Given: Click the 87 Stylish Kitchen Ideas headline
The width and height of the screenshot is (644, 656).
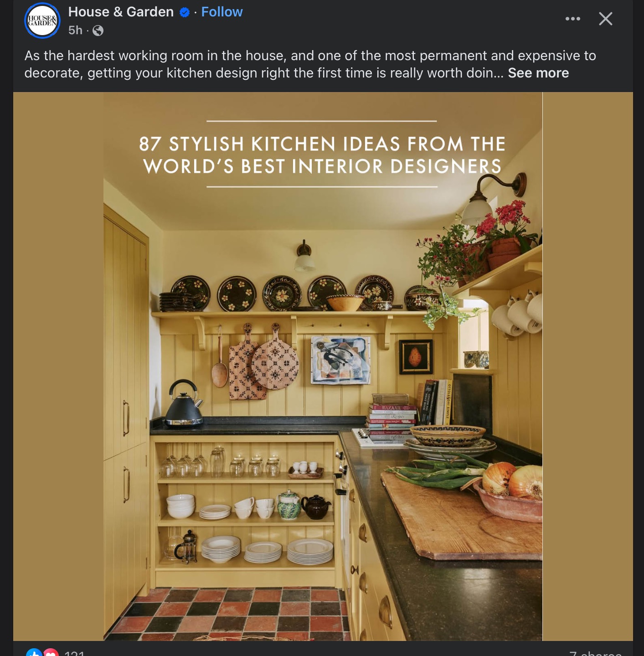Looking at the screenshot, I should [x=322, y=155].
